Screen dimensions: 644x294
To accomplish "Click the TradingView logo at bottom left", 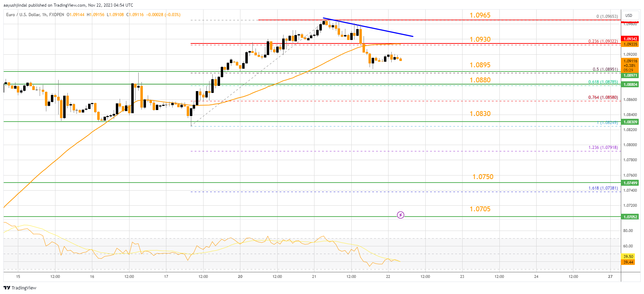I will coord(20,288).
